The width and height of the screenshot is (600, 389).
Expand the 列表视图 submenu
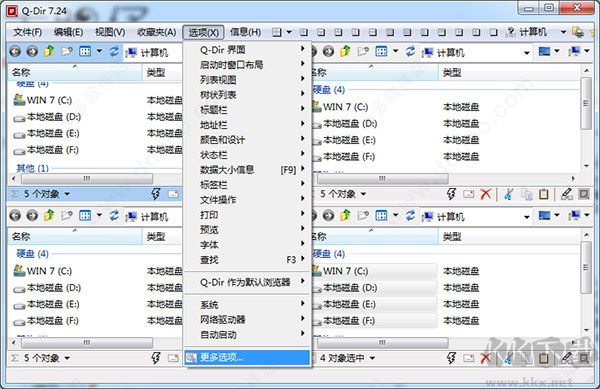248,80
